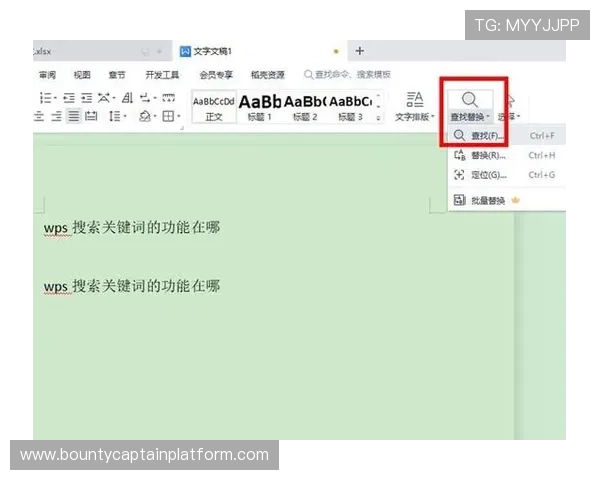Select the 正文 style
600x480 pixels.
(214, 107)
